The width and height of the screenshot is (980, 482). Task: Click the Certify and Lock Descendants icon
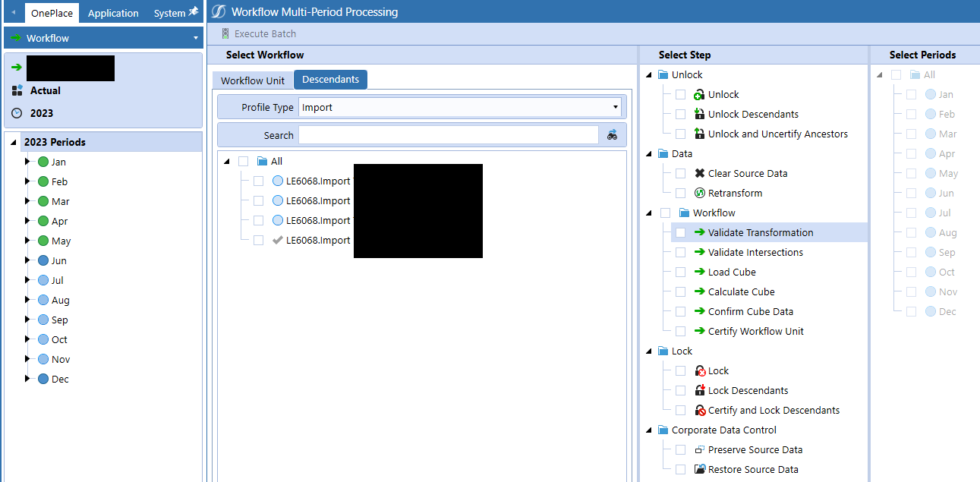pos(700,410)
